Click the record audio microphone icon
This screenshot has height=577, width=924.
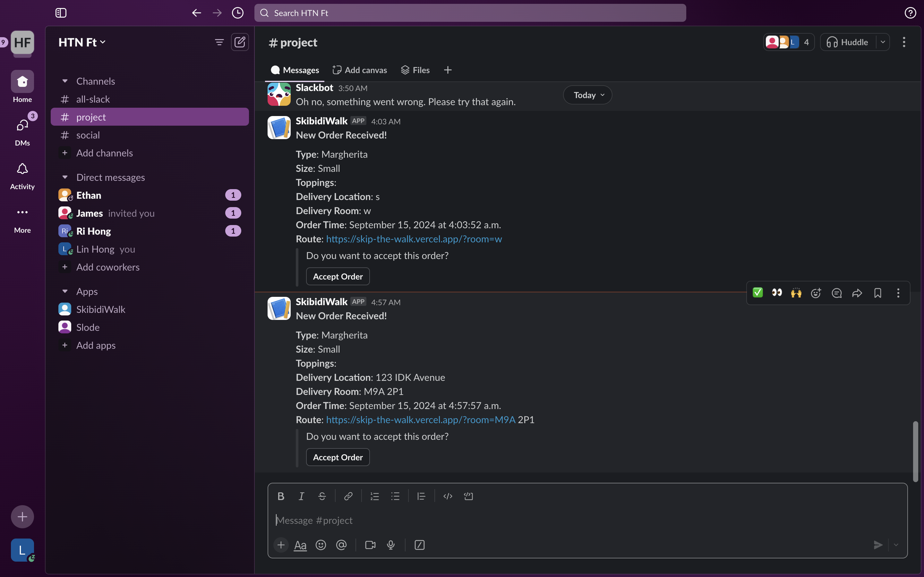coord(390,545)
